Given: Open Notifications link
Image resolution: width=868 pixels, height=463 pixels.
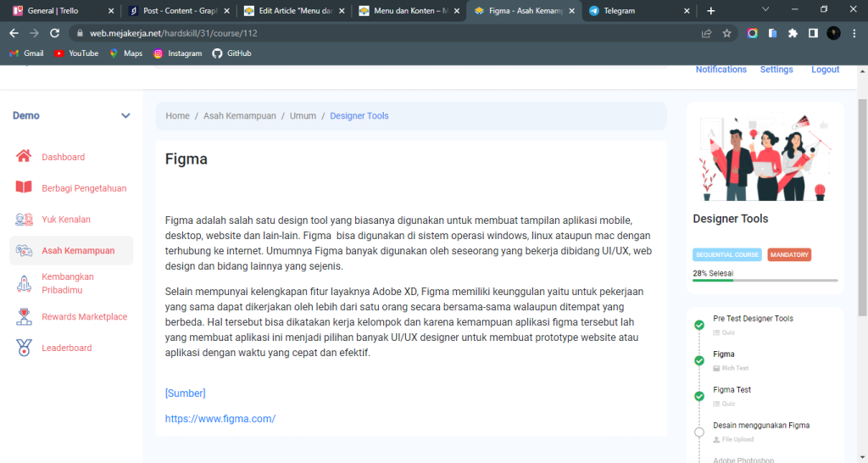Looking at the screenshot, I should point(721,70).
